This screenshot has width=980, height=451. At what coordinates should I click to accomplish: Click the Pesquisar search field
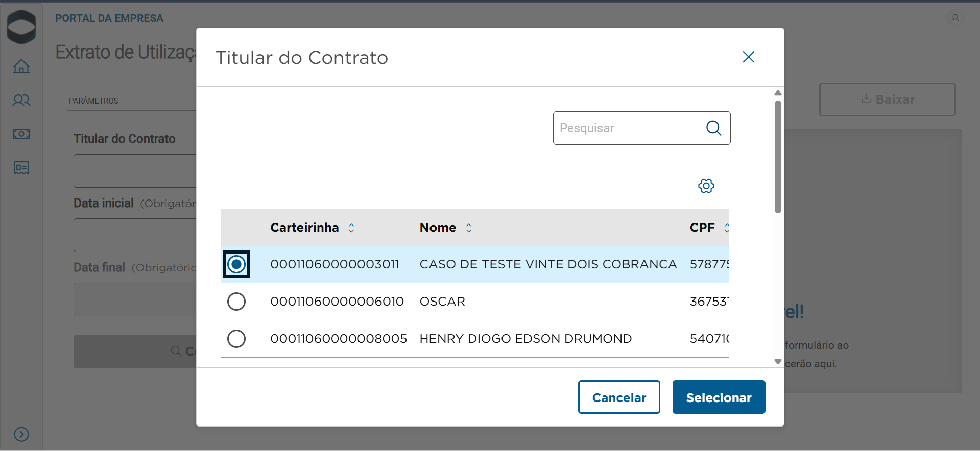[628, 128]
